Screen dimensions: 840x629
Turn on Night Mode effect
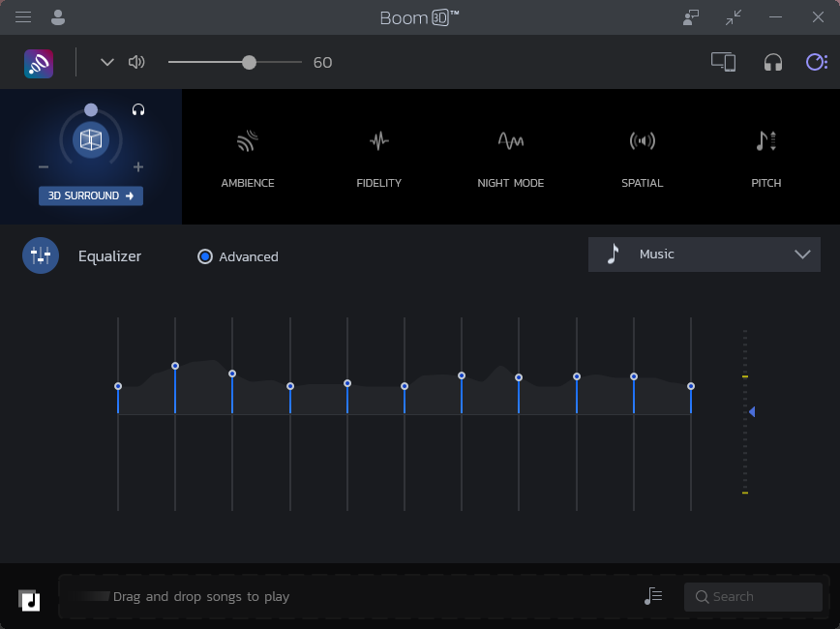click(511, 159)
